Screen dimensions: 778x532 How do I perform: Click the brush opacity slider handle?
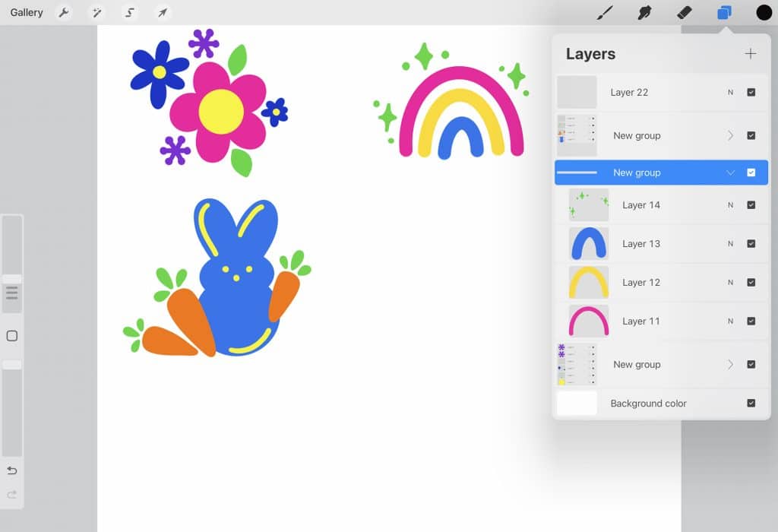pos(12,365)
